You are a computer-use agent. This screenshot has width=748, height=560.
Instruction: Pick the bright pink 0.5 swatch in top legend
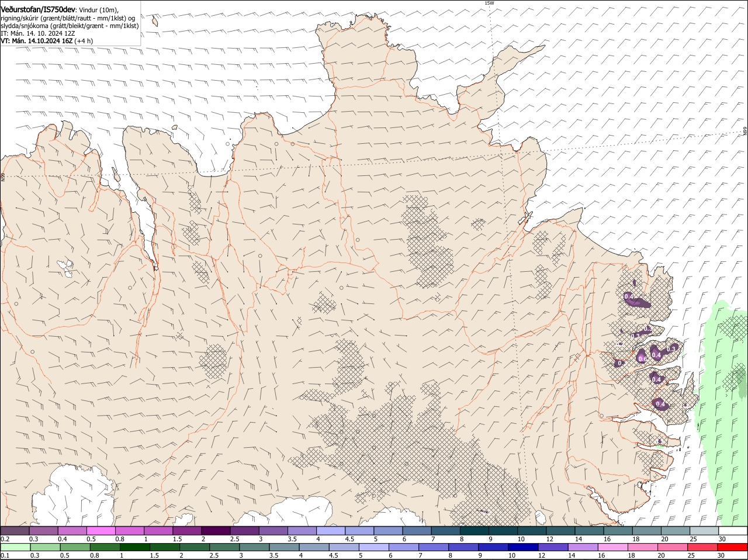click(101, 531)
